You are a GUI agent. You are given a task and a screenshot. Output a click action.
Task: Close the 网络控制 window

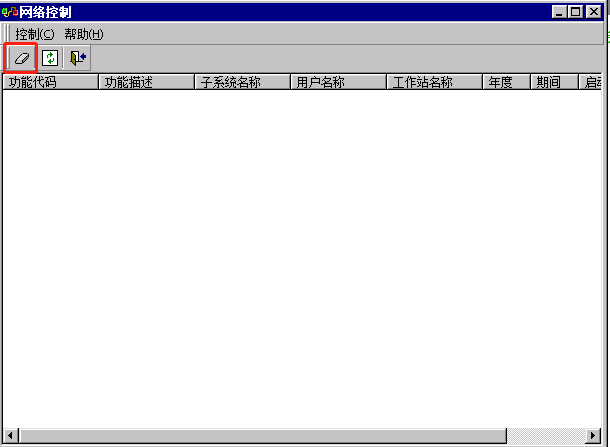click(x=594, y=12)
